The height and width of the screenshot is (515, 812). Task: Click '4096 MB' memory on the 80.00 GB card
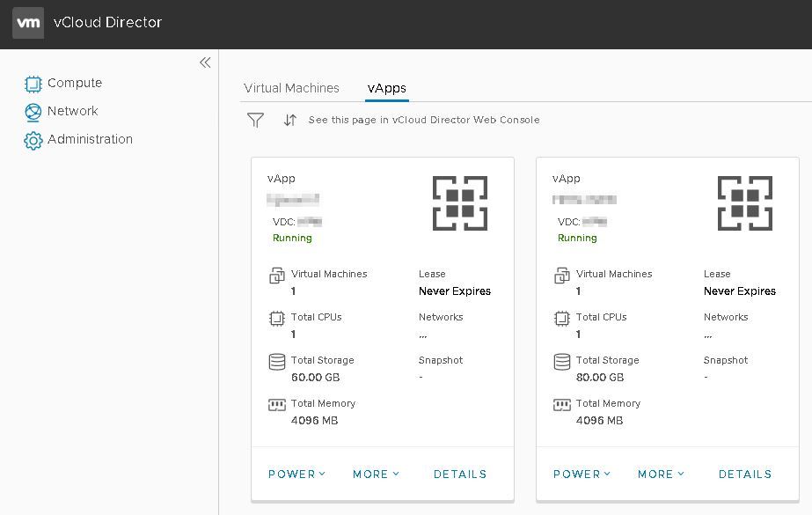point(599,420)
